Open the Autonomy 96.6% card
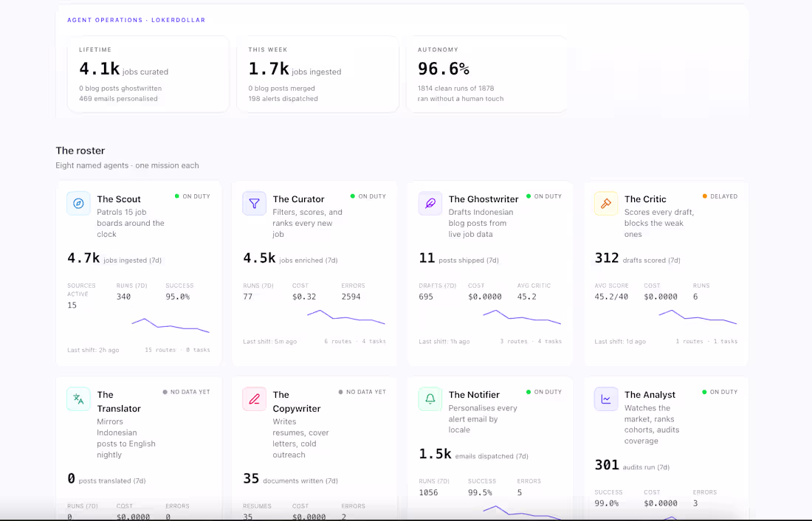This screenshot has height=521, width=812. coord(486,74)
